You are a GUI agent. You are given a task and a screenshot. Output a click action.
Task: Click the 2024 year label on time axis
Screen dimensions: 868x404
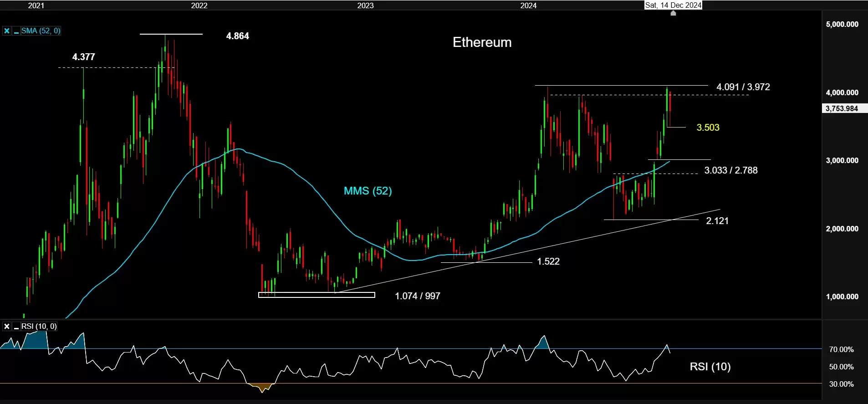point(528,5)
